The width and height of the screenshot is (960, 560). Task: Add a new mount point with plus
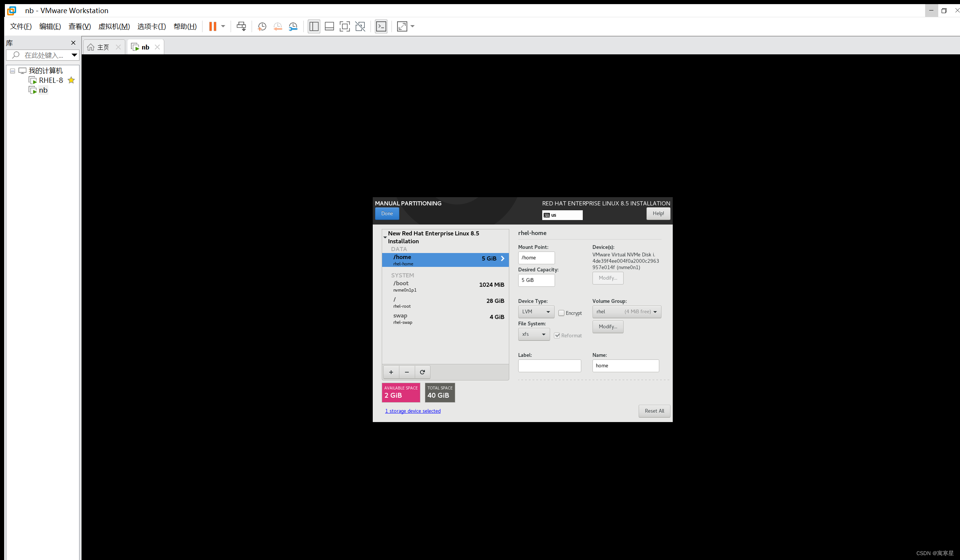(391, 372)
